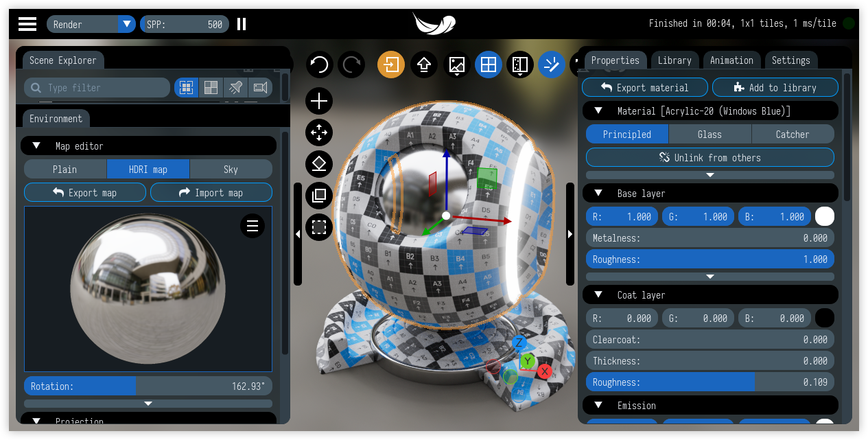Switch to the Animation tab
This screenshot has height=440, width=868.
click(731, 60)
